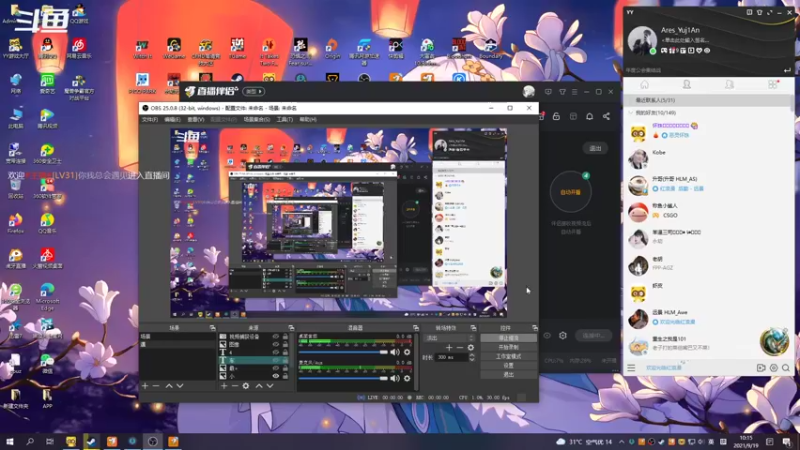800x450 pixels.
Task: Open the YY contacts tab icon
Action: 687,85
